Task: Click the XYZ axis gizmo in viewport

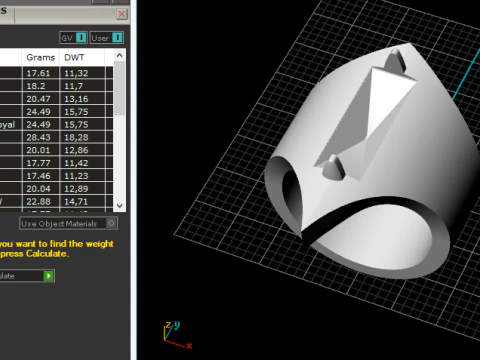Action: pos(177,335)
